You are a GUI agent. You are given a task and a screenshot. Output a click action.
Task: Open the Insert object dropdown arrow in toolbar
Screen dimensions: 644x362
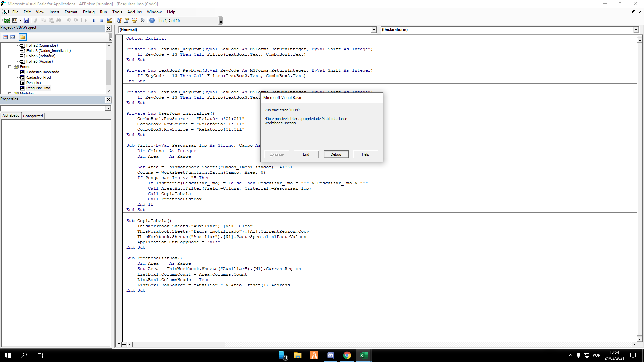[x=20, y=21]
